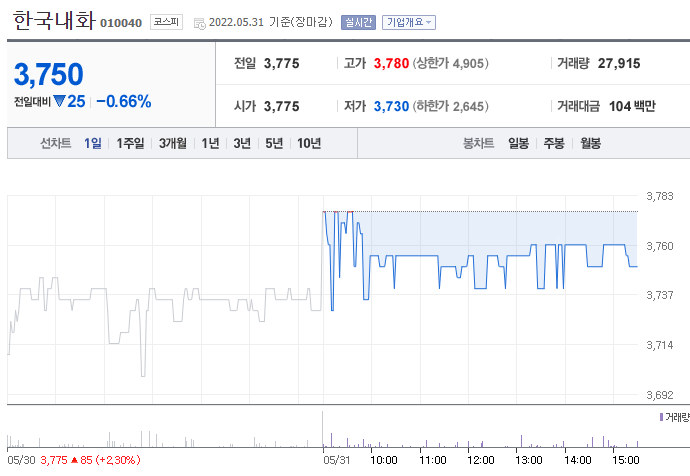Click the 05/30 date axis label
This screenshot has height=476, width=690.
[x=21, y=460]
